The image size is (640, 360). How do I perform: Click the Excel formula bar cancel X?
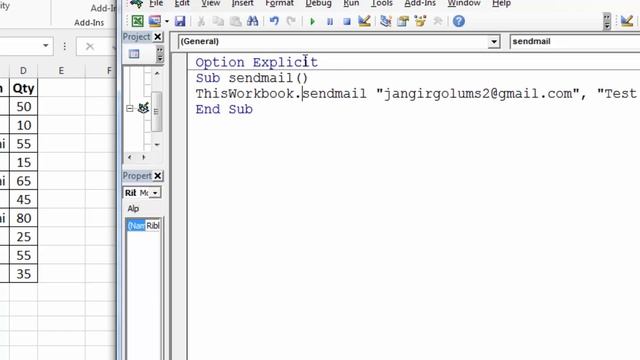click(x=90, y=46)
